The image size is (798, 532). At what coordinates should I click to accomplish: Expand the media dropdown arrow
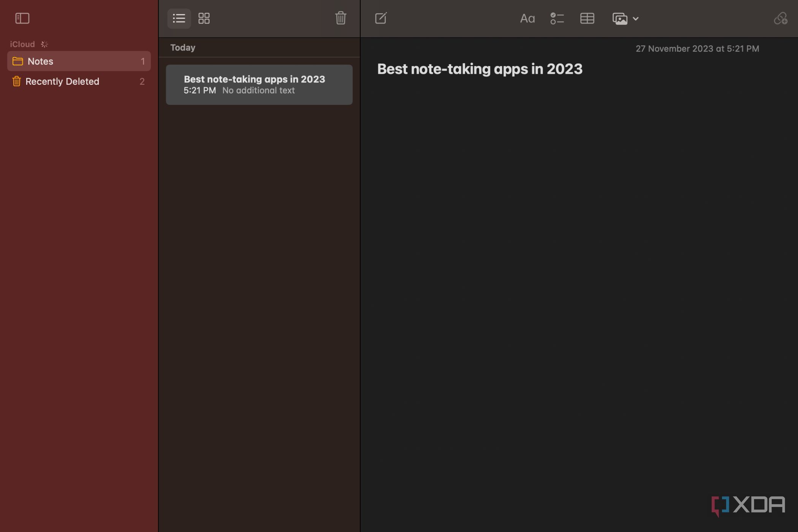point(635,19)
